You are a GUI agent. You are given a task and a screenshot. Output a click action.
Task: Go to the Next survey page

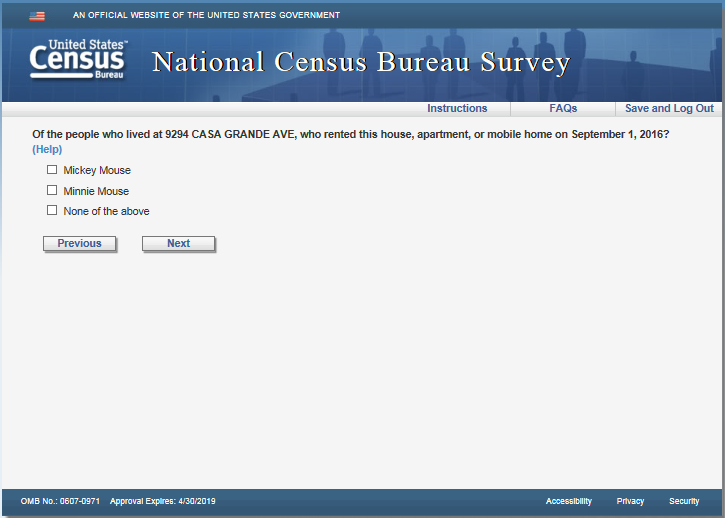[178, 243]
